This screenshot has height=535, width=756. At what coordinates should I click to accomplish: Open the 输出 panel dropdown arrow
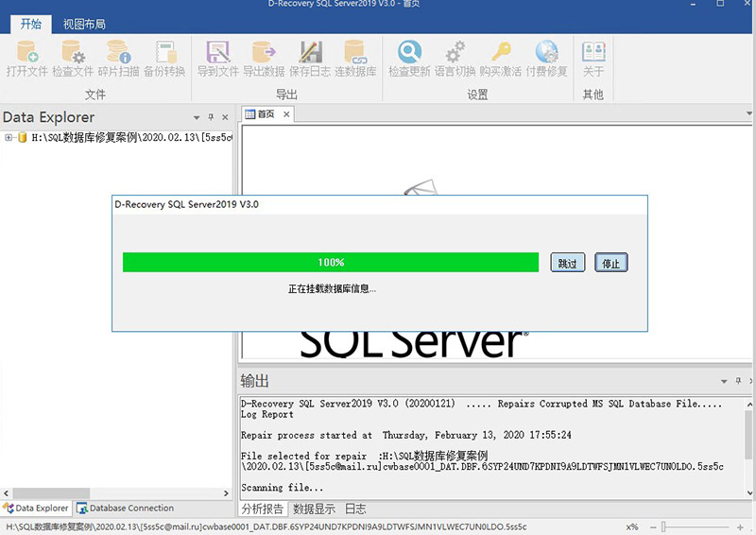point(724,381)
